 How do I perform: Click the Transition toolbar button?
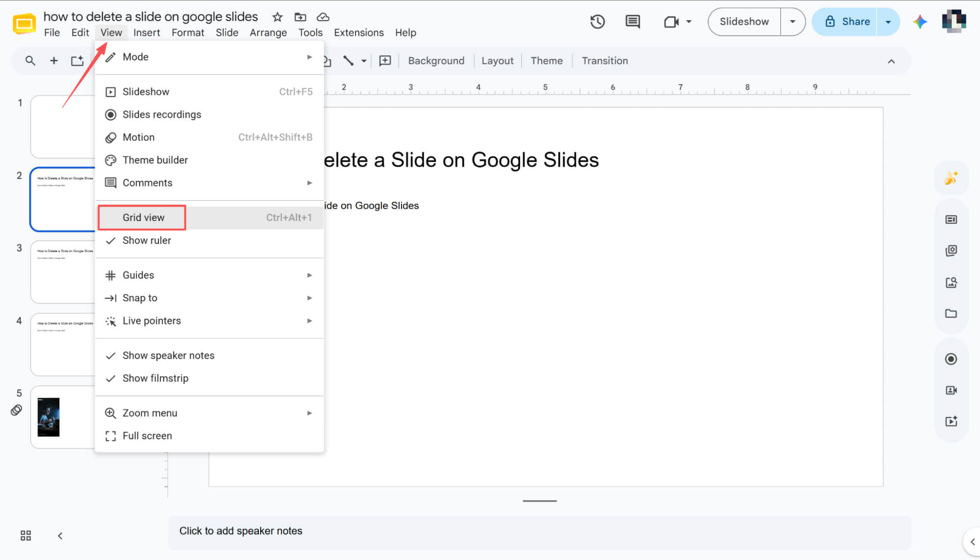pos(604,61)
